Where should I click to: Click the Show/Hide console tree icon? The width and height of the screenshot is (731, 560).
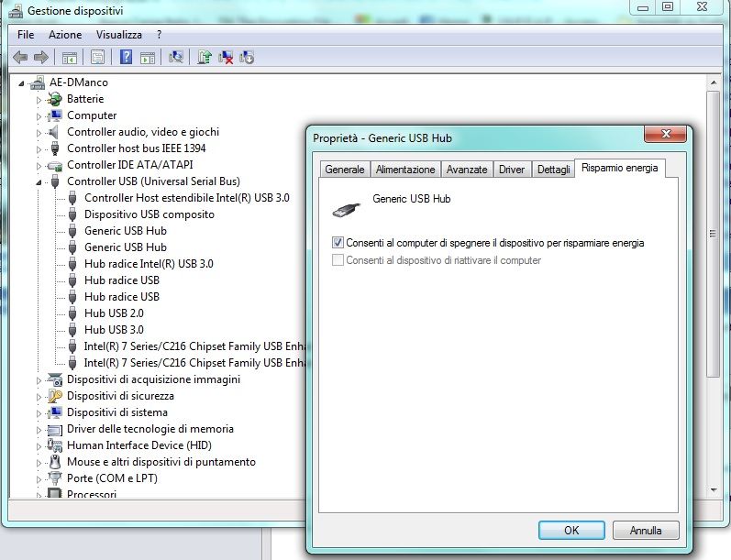70,57
